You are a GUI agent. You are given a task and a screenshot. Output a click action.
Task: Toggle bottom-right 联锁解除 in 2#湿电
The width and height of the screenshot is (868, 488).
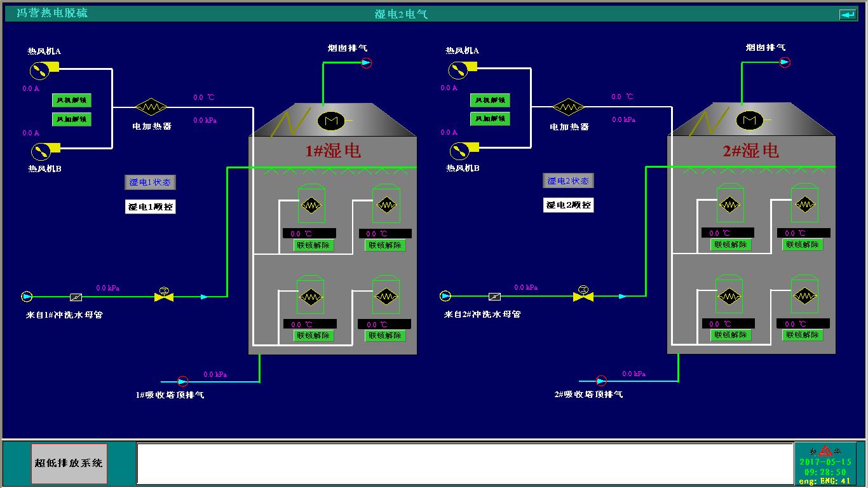click(x=803, y=335)
